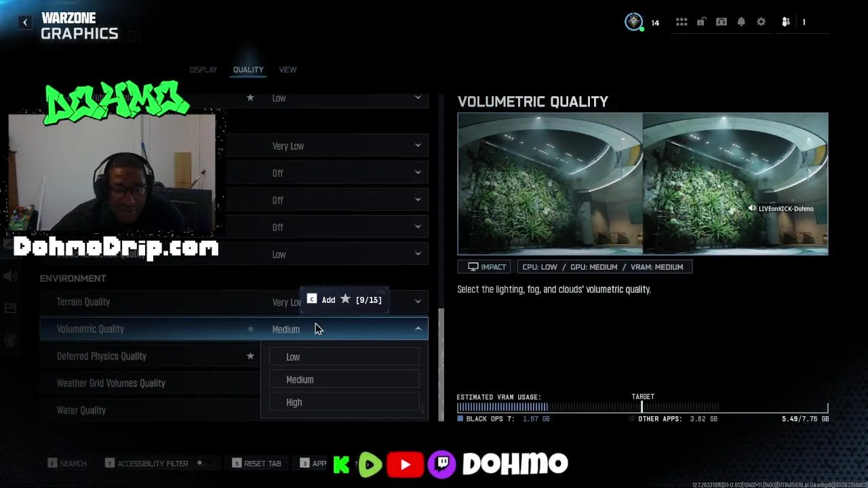
Task: Go back with the arrow beside Warzone Graphics
Action: (25, 22)
